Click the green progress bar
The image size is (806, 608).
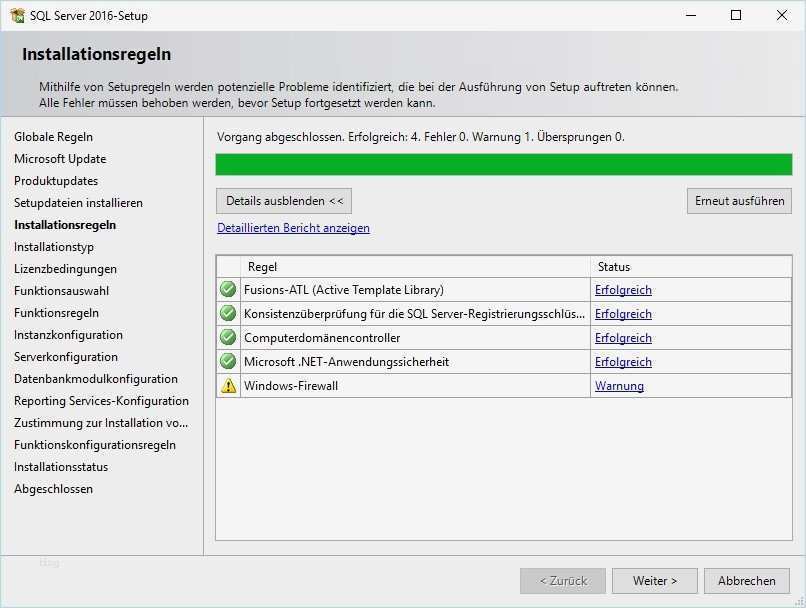pyautogui.click(x=504, y=164)
